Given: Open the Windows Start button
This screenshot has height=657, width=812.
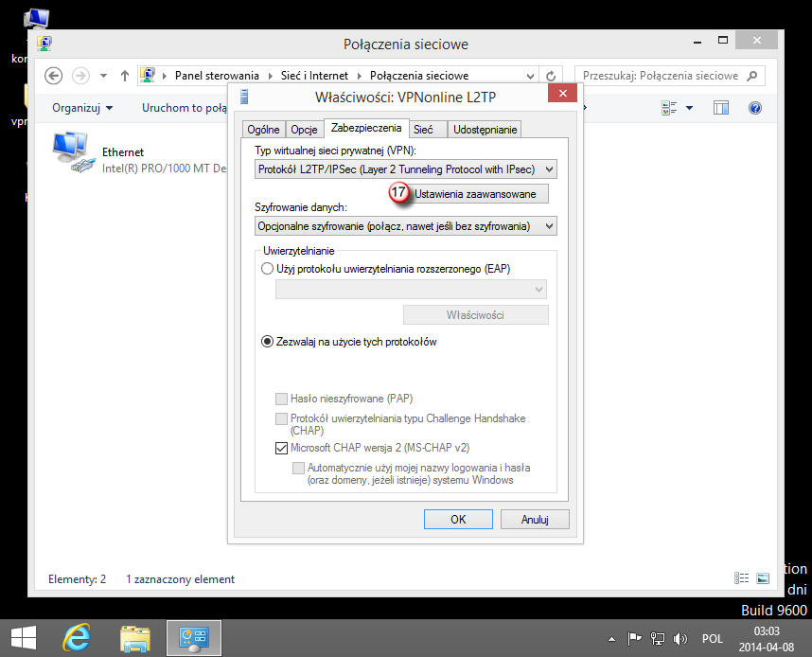Looking at the screenshot, I should click(24, 638).
